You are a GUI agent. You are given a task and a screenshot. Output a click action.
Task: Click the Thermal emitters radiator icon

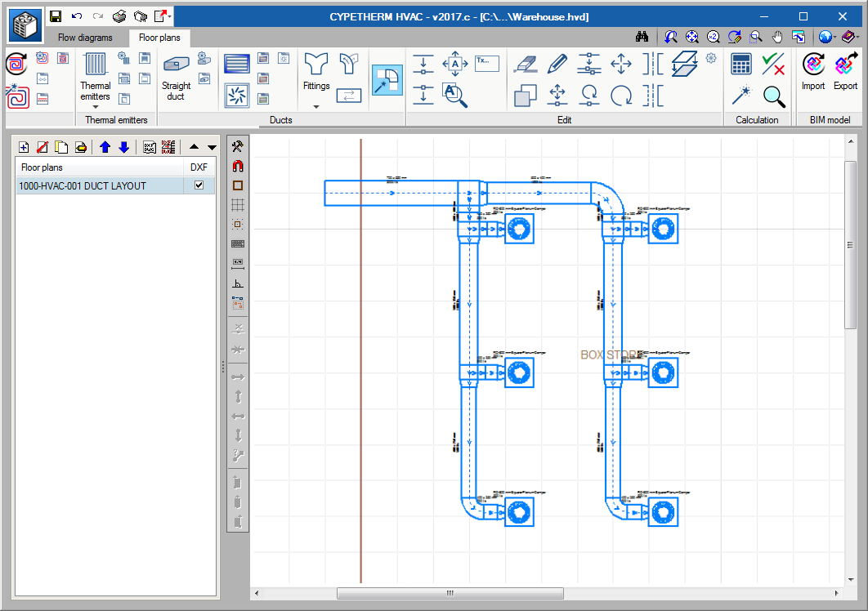point(95,65)
